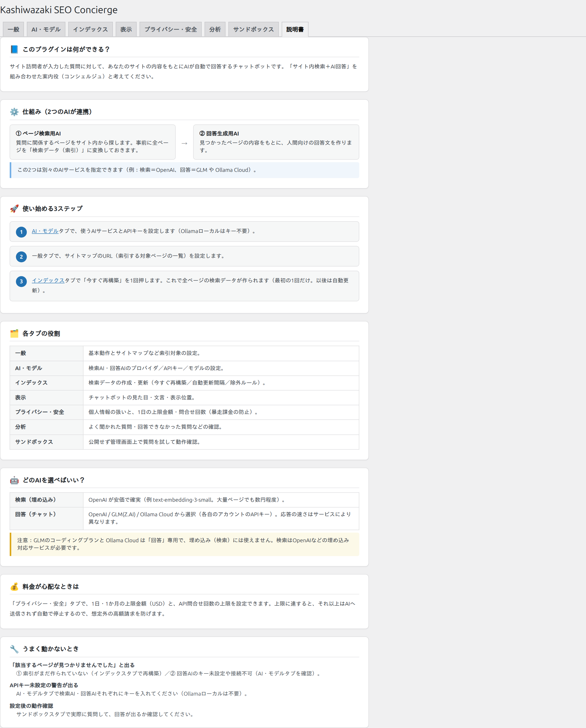The image size is (586, 728).
Task: Click the blue step 1 circle badge
Action: [x=21, y=232]
